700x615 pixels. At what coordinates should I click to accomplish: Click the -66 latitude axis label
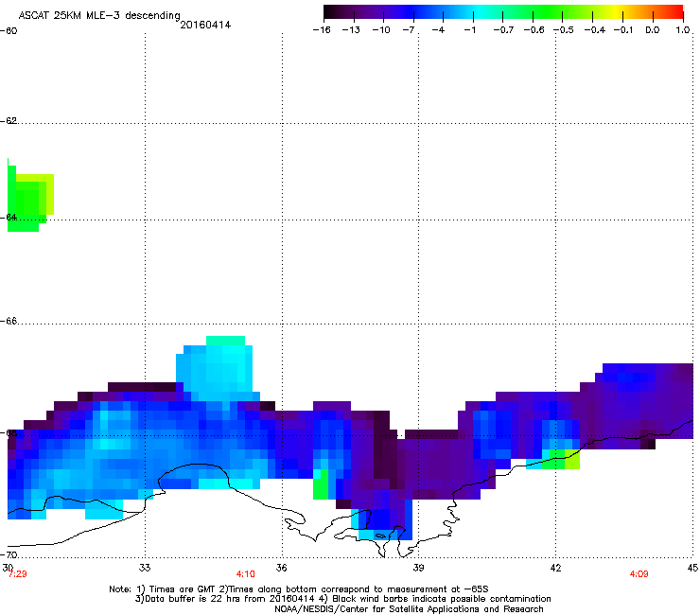[9, 321]
